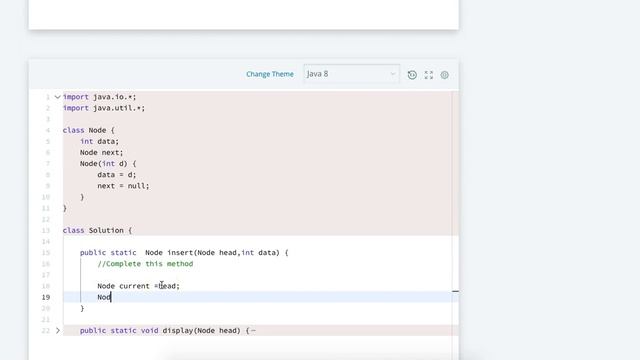640x360 pixels.
Task: Click the insert method signature line
Action: (x=184, y=253)
